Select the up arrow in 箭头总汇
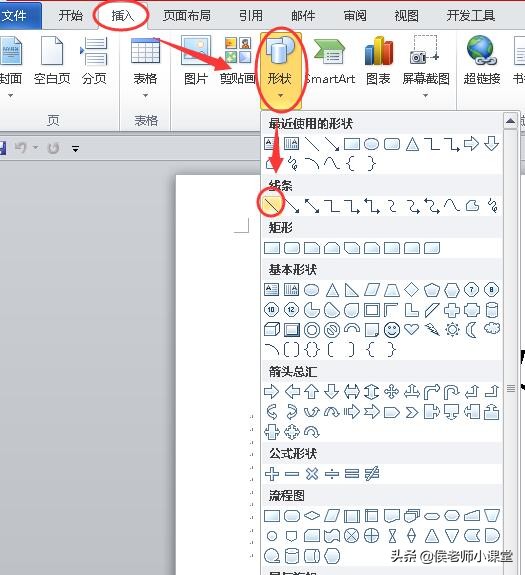This screenshot has height=575, width=525. (312, 392)
